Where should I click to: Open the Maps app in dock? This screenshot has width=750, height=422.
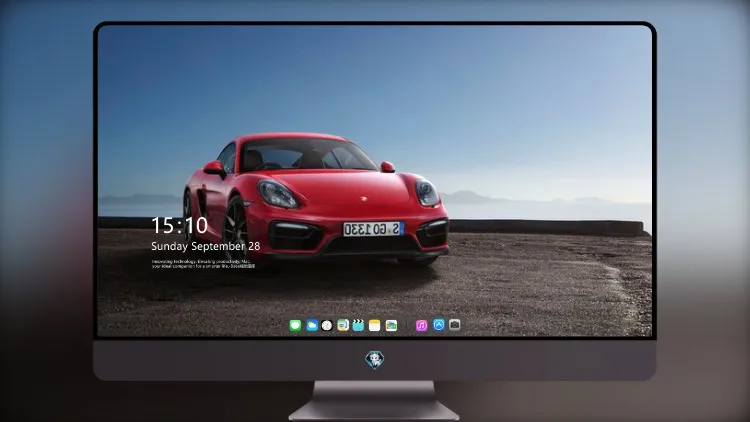(x=343, y=326)
